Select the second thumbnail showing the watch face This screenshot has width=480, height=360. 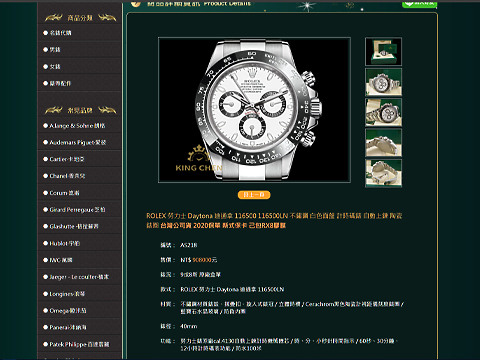[383, 82]
